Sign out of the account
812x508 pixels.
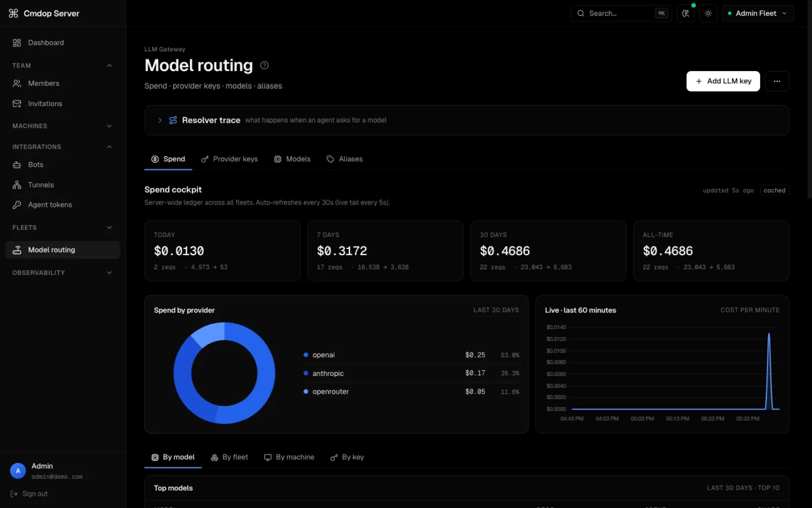click(29, 494)
